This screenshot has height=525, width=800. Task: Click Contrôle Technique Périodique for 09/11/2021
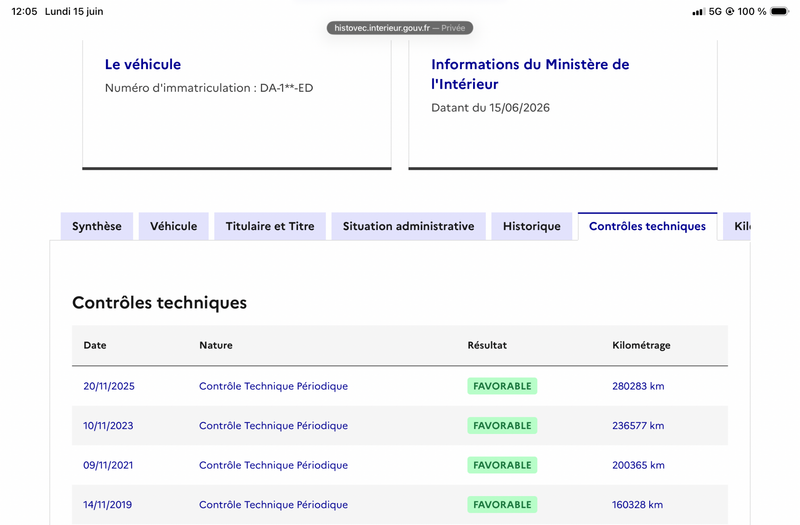click(273, 465)
